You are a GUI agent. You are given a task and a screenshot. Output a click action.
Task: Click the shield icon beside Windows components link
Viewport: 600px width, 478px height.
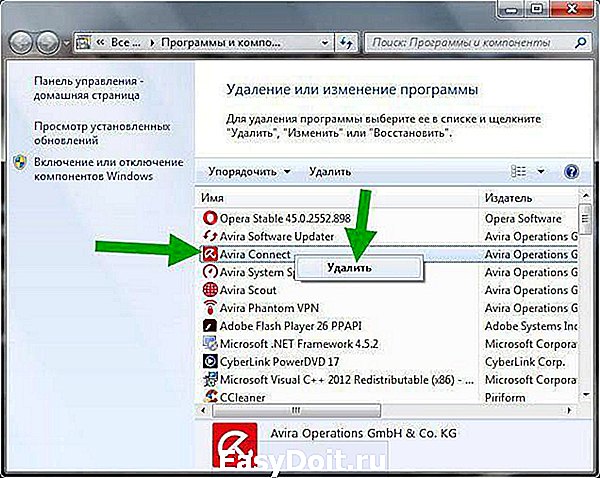(x=20, y=162)
